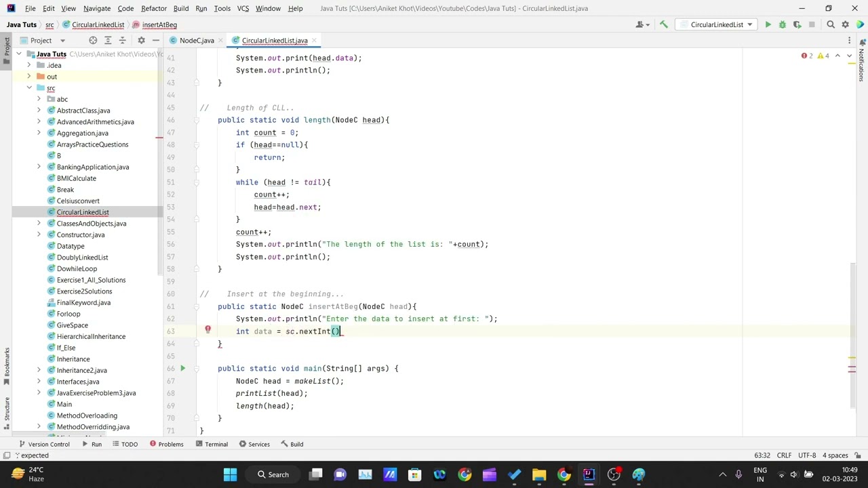Collapse all icon in Project panel
Screen dimensions: 868x488
(x=123, y=41)
